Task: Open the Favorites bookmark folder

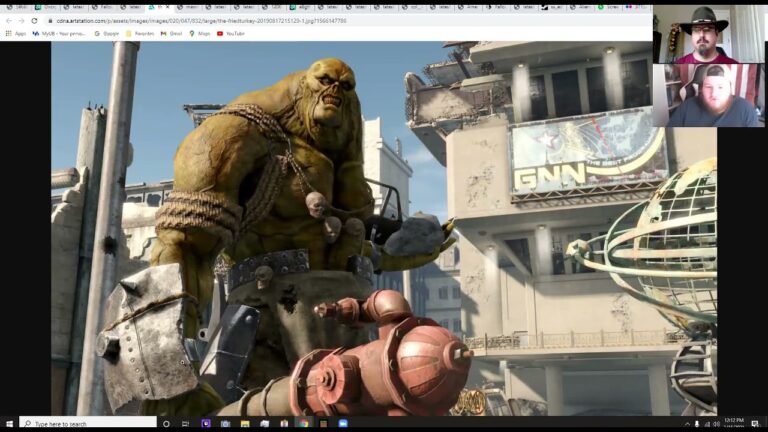Action: [140, 33]
